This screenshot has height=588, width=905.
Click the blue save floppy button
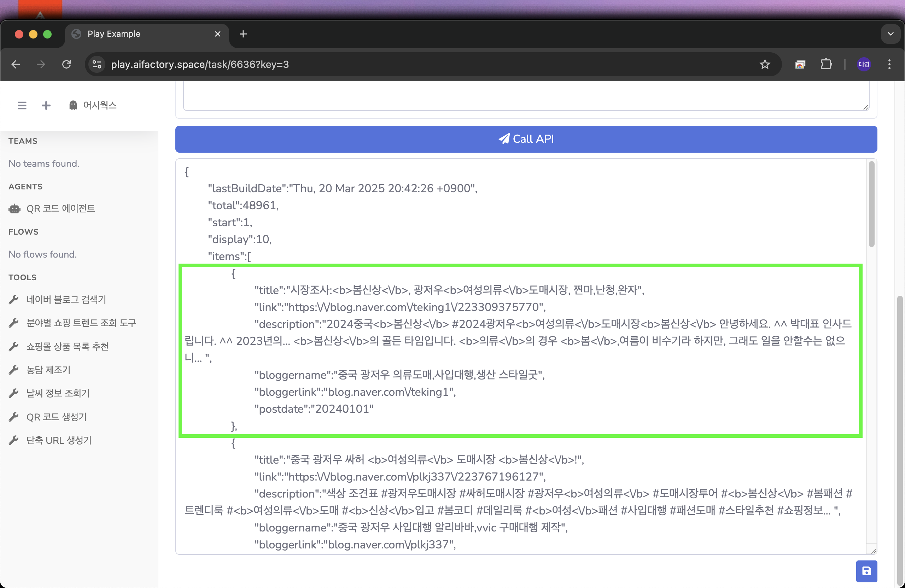click(x=866, y=571)
